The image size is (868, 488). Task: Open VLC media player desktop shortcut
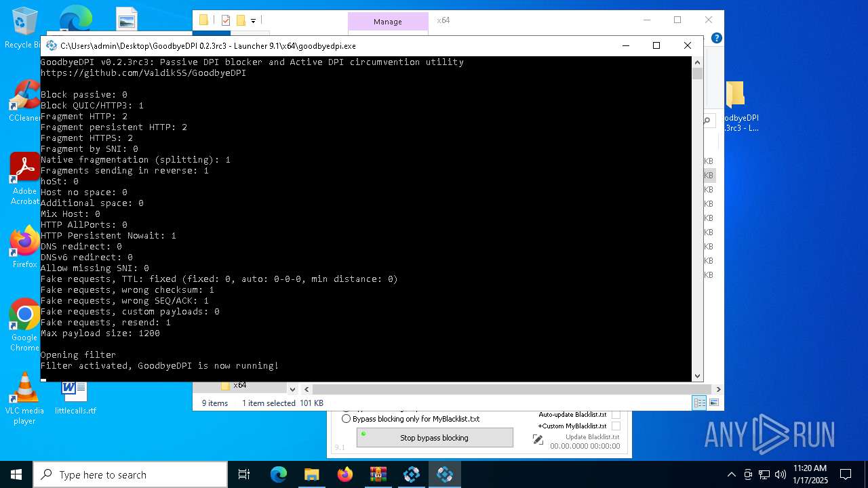coord(24,398)
